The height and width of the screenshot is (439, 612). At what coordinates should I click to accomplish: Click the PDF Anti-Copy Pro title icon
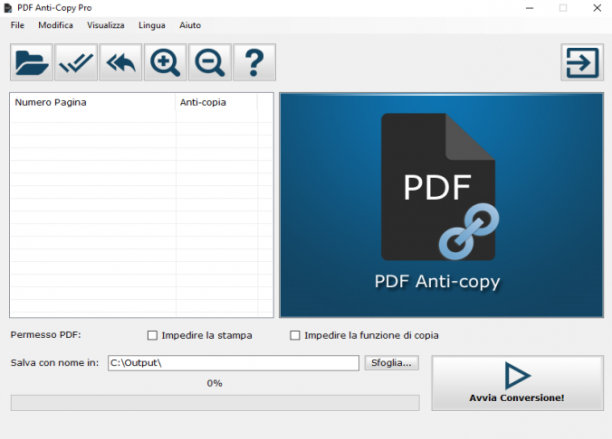(8, 8)
